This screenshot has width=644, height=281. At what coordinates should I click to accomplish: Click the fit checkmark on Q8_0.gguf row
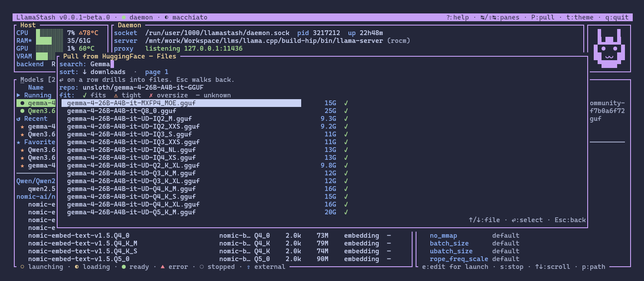coord(346,111)
